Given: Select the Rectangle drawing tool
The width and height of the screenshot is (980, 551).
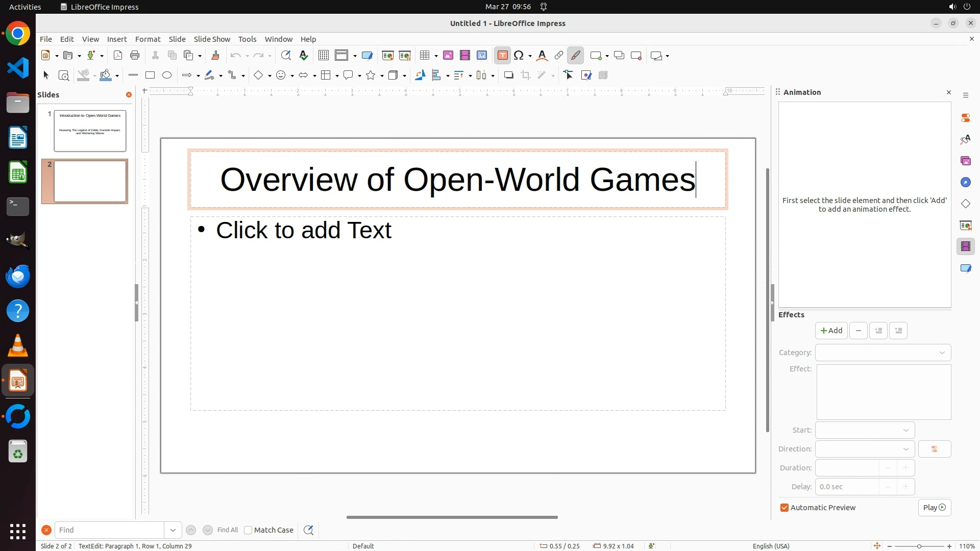Looking at the screenshot, I should coord(150,76).
